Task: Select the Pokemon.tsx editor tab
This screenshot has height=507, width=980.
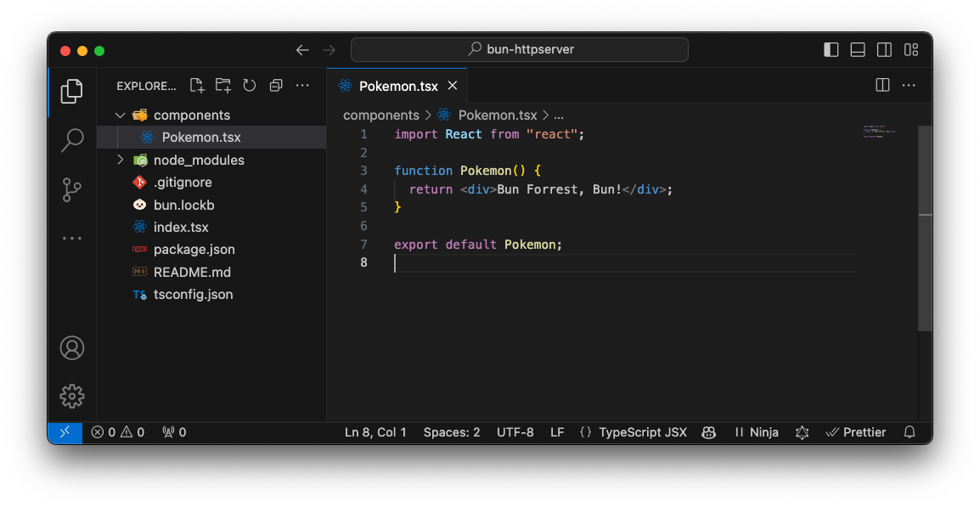Action: [x=397, y=86]
